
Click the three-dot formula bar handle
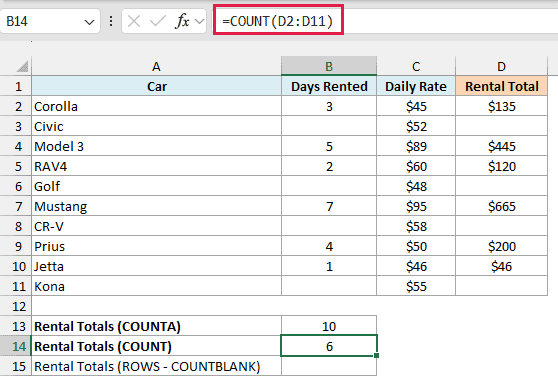111,21
